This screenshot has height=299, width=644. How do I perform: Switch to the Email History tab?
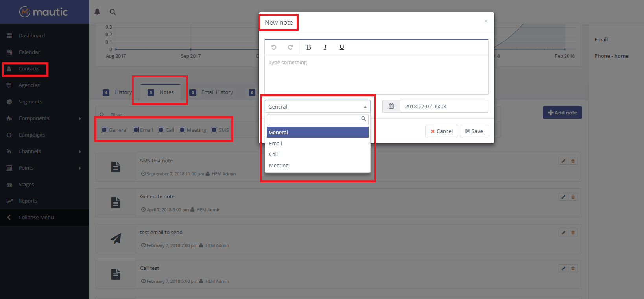(x=211, y=92)
